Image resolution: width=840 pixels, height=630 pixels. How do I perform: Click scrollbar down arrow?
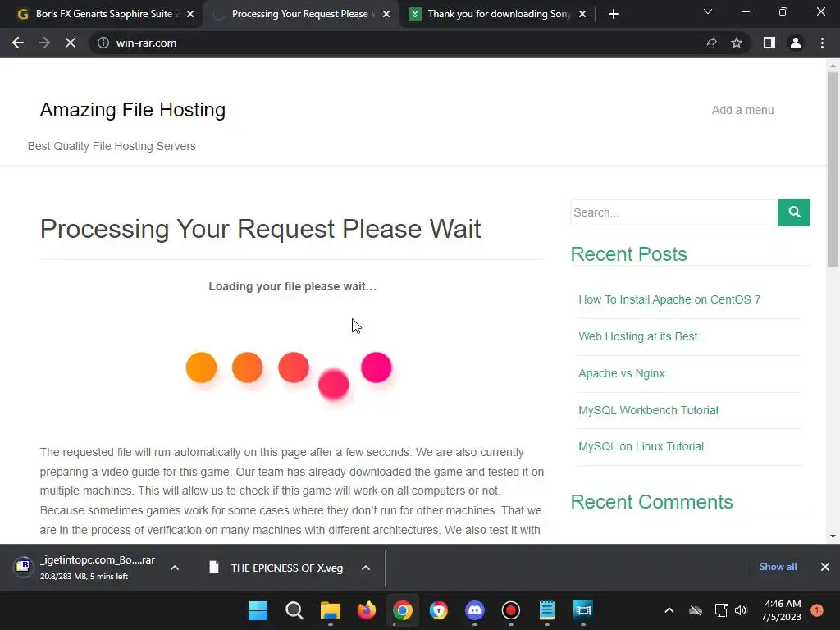[x=833, y=536]
